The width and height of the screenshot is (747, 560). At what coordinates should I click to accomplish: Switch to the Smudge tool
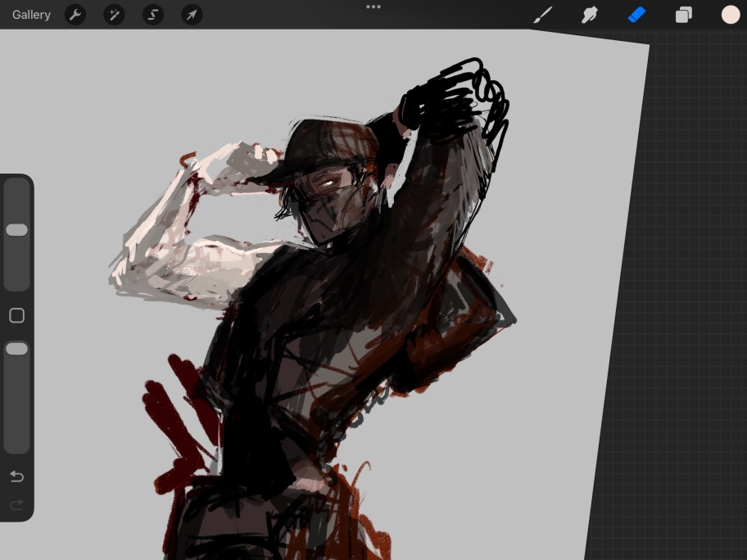pyautogui.click(x=590, y=15)
